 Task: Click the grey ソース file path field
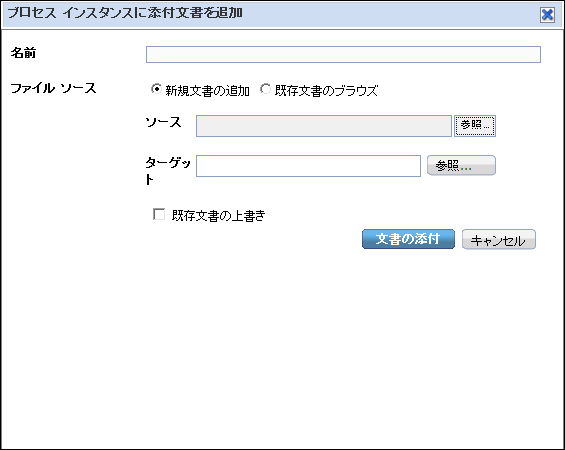click(324, 126)
